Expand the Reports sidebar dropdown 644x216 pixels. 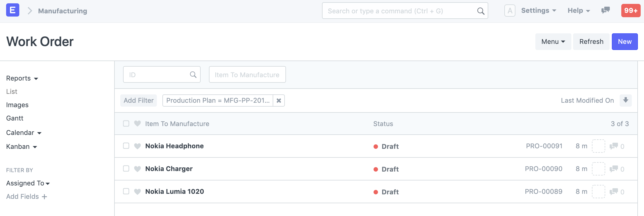point(22,78)
